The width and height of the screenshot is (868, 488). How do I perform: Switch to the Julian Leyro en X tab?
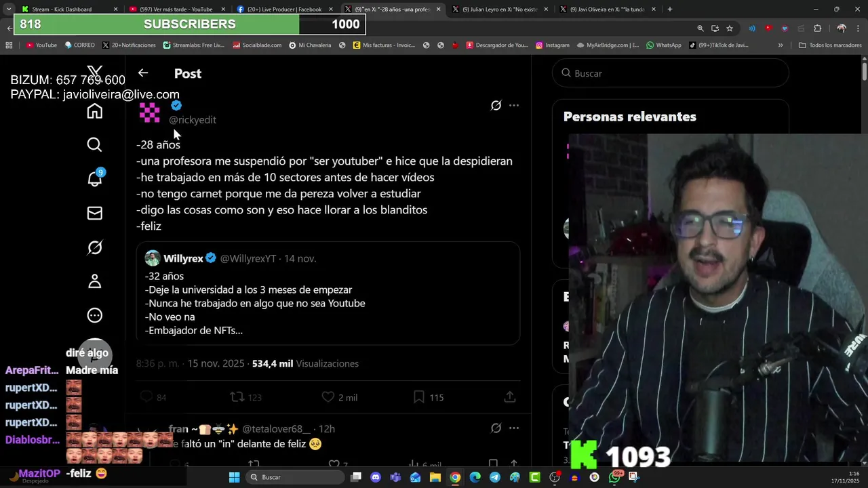click(x=499, y=9)
